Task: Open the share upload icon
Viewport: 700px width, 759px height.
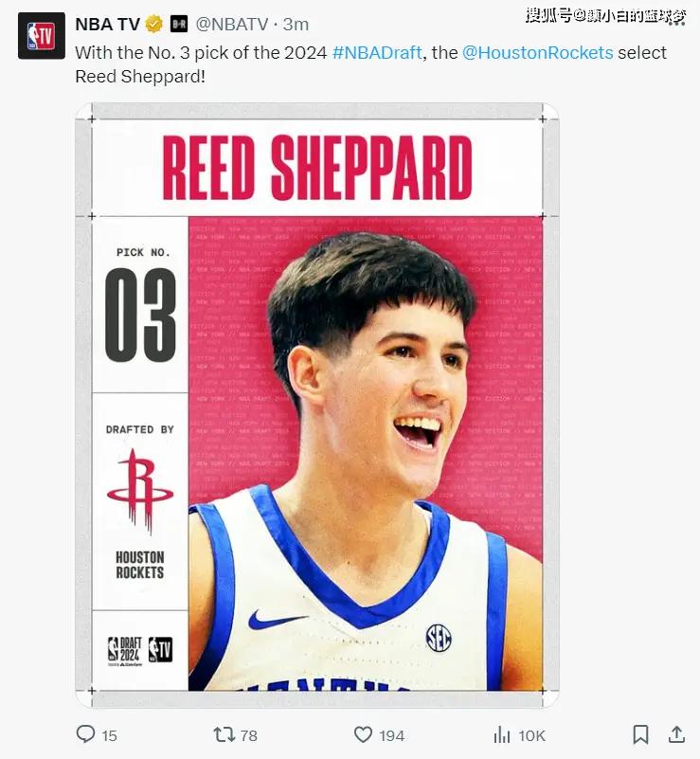Action: coord(676,734)
